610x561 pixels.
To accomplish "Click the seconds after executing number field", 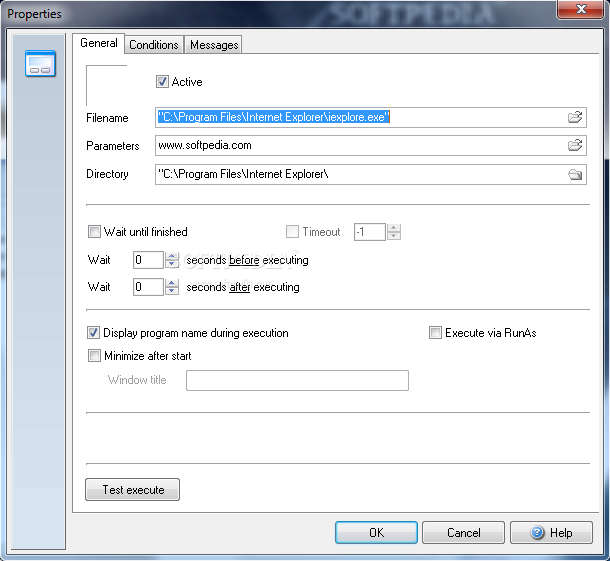I will [148, 287].
